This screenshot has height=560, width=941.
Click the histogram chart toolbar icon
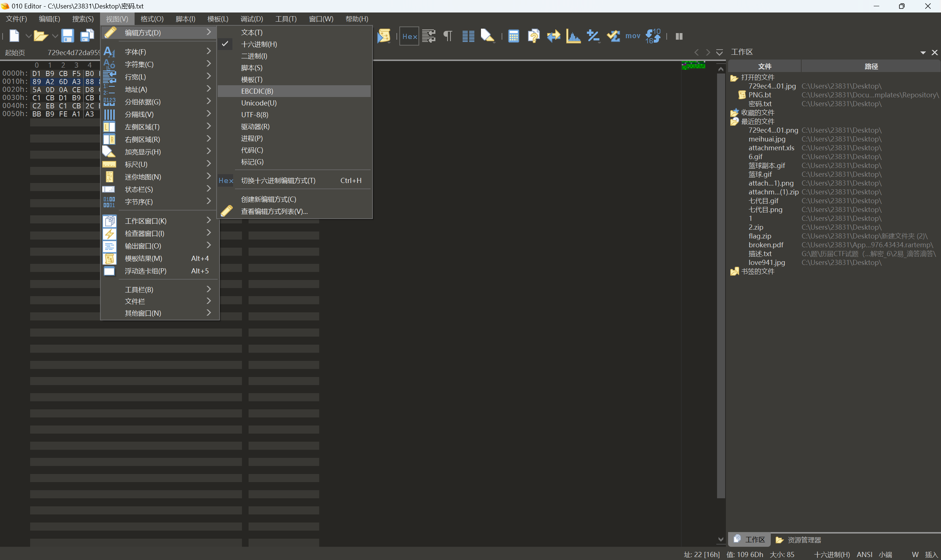pos(573,36)
